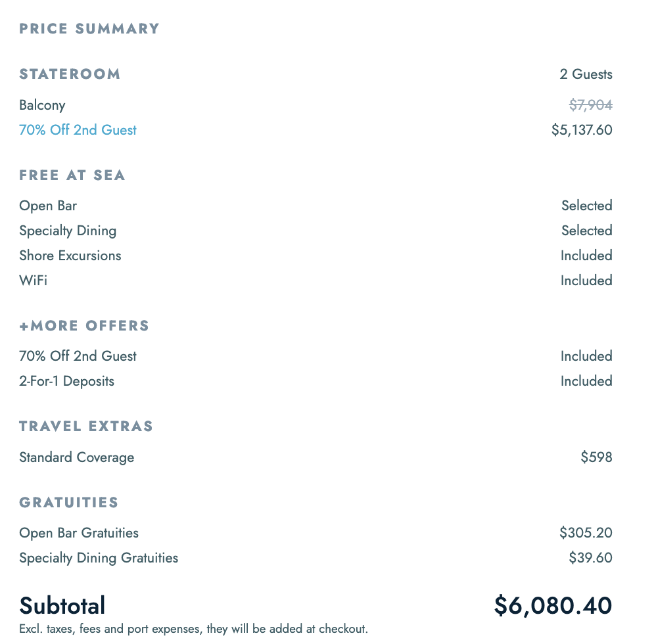Click the Shore Excursions line item
The width and height of the screenshot is (656, 644).
70,256
